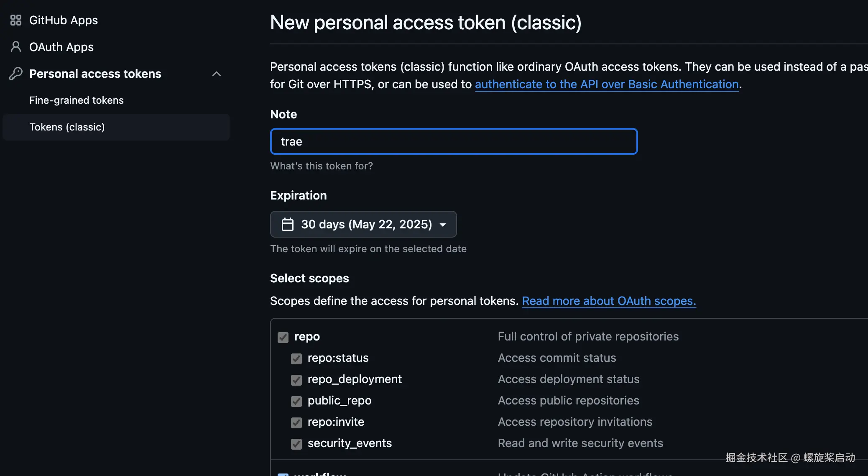The image size is (868, 476).
Task: Toggle the security_events checkbox
Action: click(x=296, y=444)
